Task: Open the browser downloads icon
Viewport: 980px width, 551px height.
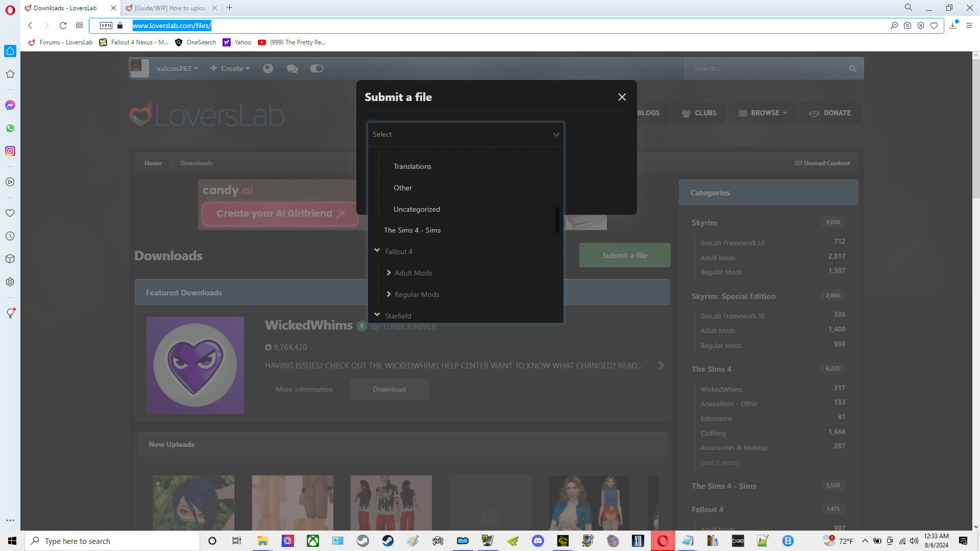Action: pyautogui.click(x=953, y=26)
